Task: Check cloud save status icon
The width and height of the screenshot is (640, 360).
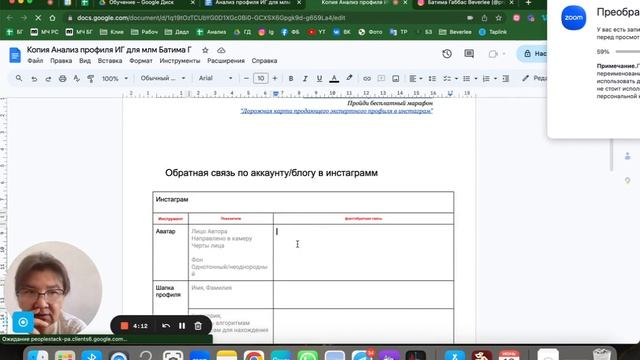Action: click(221, 50)
